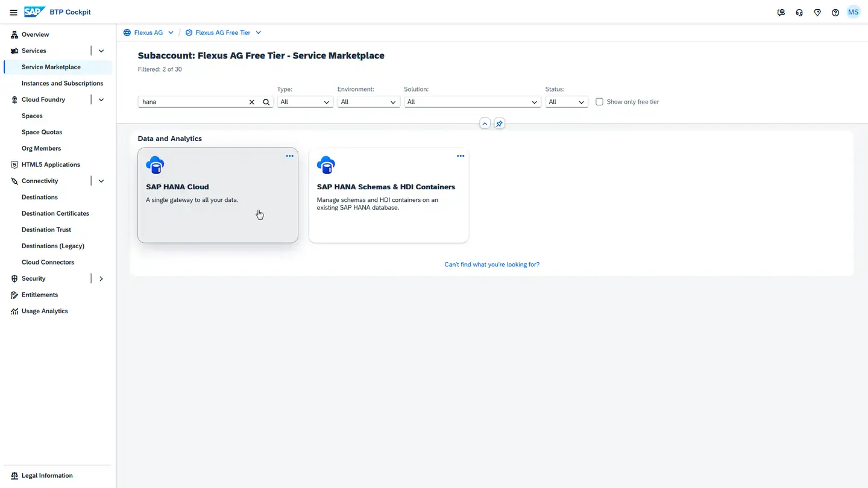Clear the hana search text

[x=252, y=102]
